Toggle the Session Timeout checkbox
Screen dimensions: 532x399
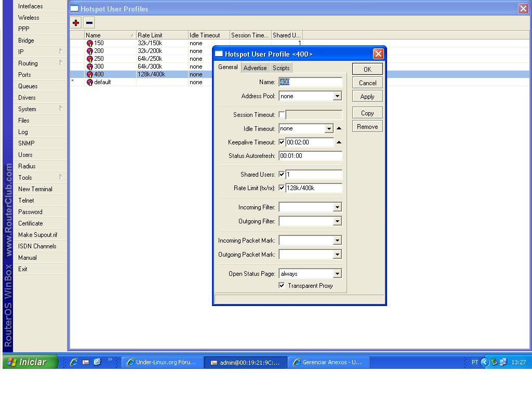click(282, 115)
